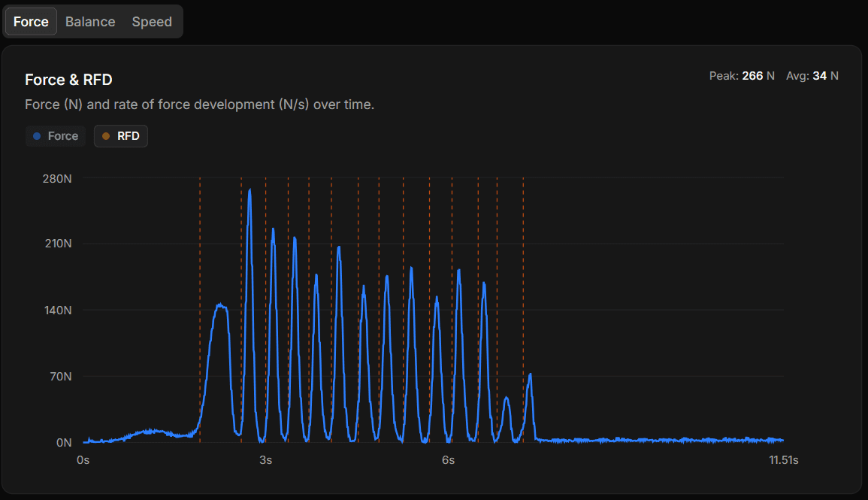Switch to the Force tab
868x500 pixels.
coord(31,22)
